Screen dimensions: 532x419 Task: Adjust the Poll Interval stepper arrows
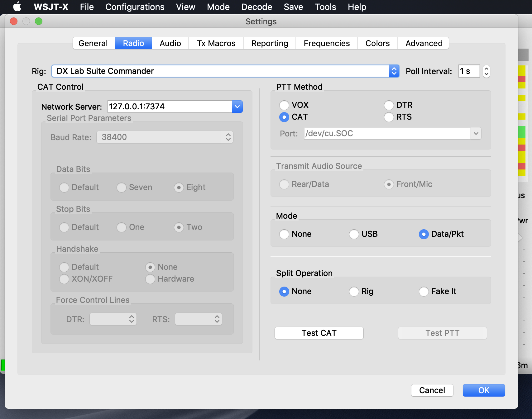pos(486,71)
